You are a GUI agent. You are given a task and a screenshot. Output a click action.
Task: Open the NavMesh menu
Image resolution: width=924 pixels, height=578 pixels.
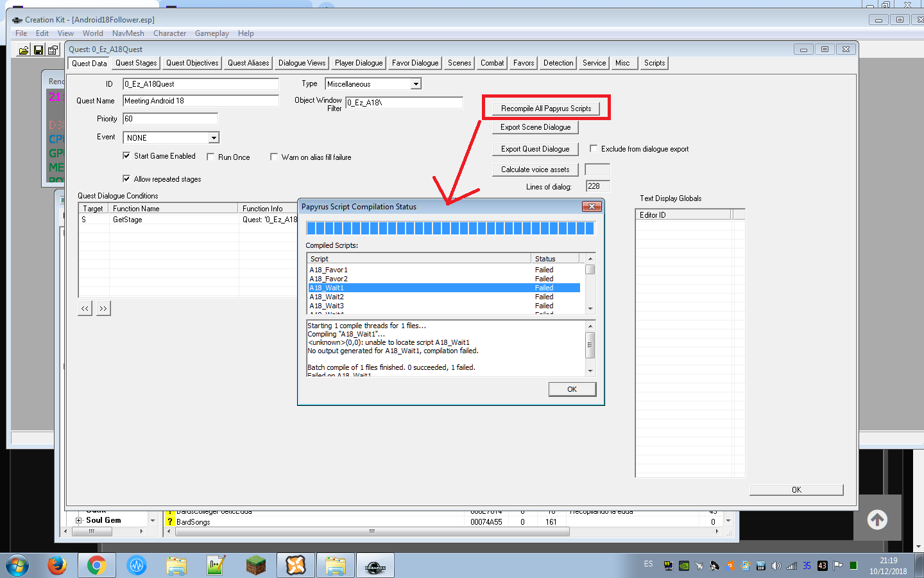click(x=128, y=33)
